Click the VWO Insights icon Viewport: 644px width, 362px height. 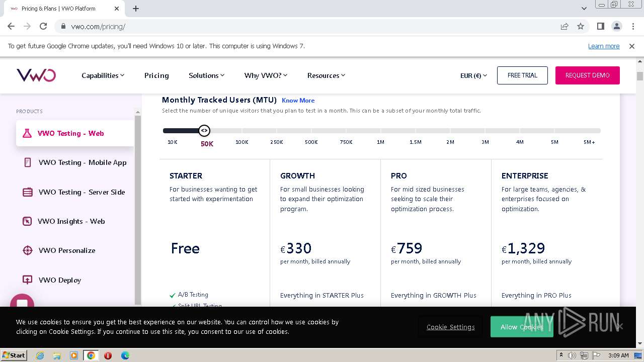(x=27, y=221)
